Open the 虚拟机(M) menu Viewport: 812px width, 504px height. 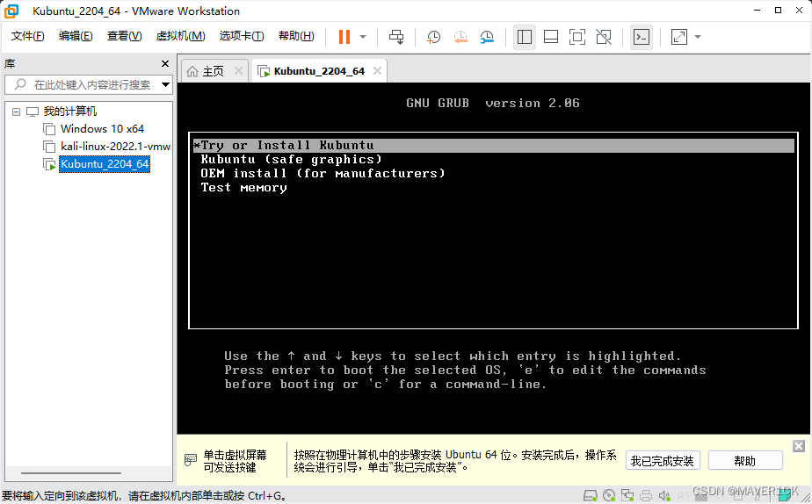[181, 36]
